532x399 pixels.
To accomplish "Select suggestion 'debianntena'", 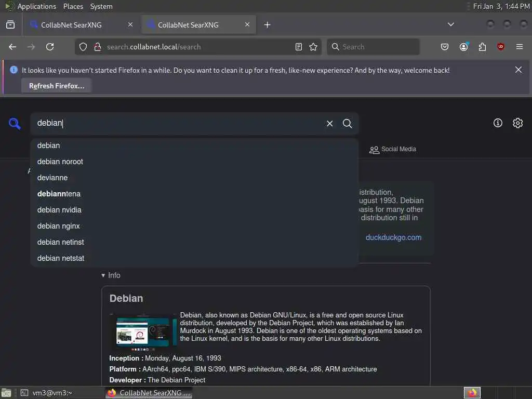I will [194, 194].
